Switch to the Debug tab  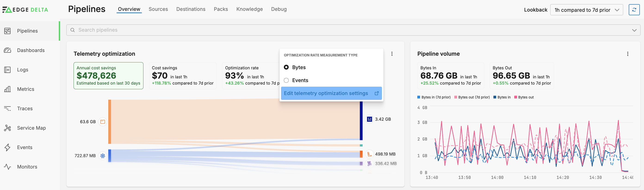[279, 9]
